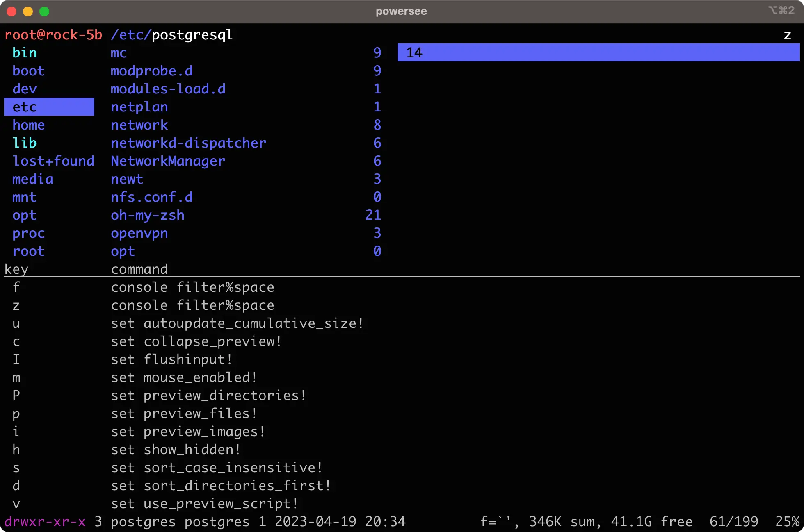Image resolution: width=804 pixels, height=532 pixels.
Task: Select the bin directory
Action: (x=25, y=53)
